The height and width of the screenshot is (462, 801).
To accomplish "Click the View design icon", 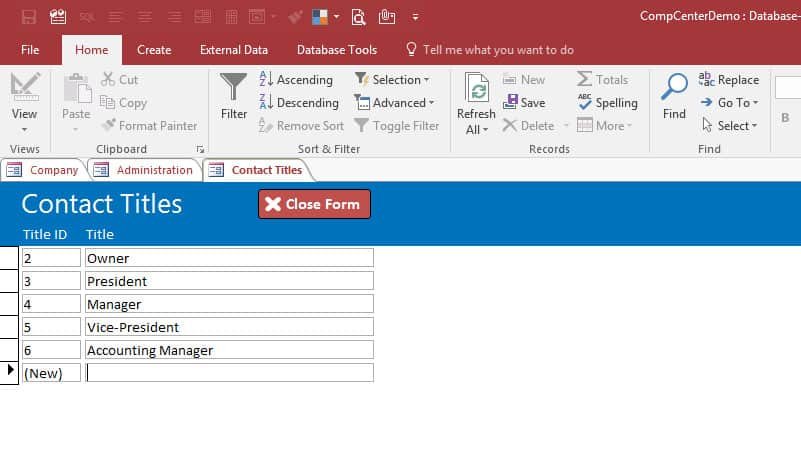I will (25, 87).
